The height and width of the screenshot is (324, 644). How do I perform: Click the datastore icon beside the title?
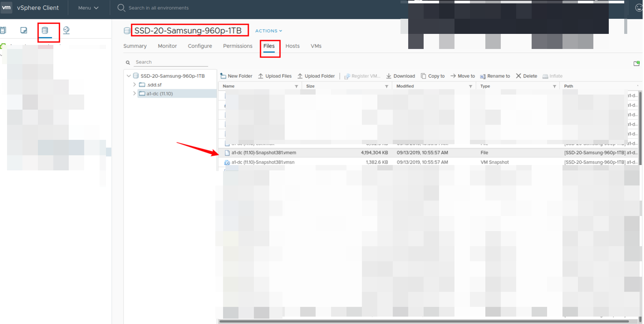tap(127, 31)
